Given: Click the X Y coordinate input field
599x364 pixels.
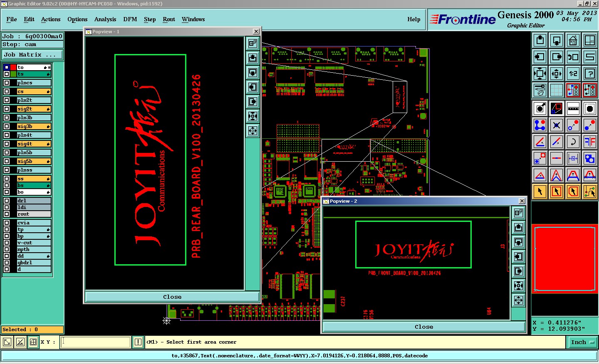Looking at the screenshot, I should pyautogui.click(x=95, y=342).
